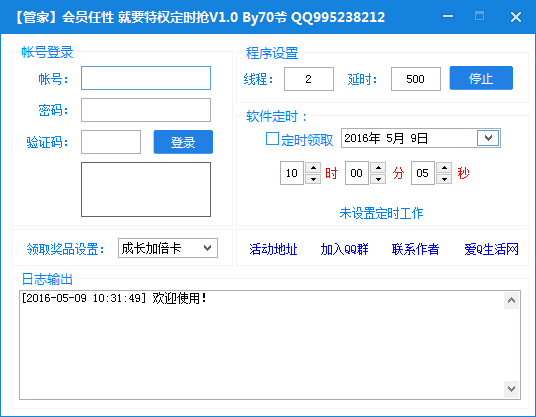The image size is (536, 417).
Task: Click the 验证码 captcha input field
Action: pos(111,142)
